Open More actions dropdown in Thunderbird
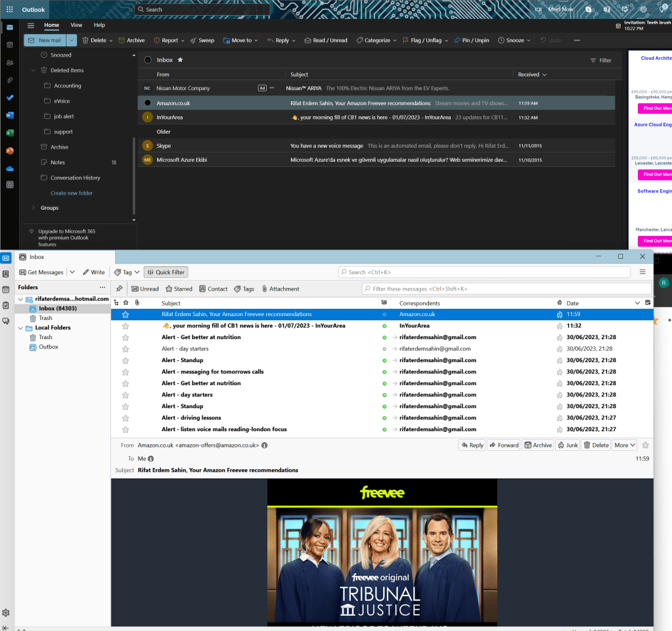The width and height of the screenshot is (672, 631). [x=625, y=445]
